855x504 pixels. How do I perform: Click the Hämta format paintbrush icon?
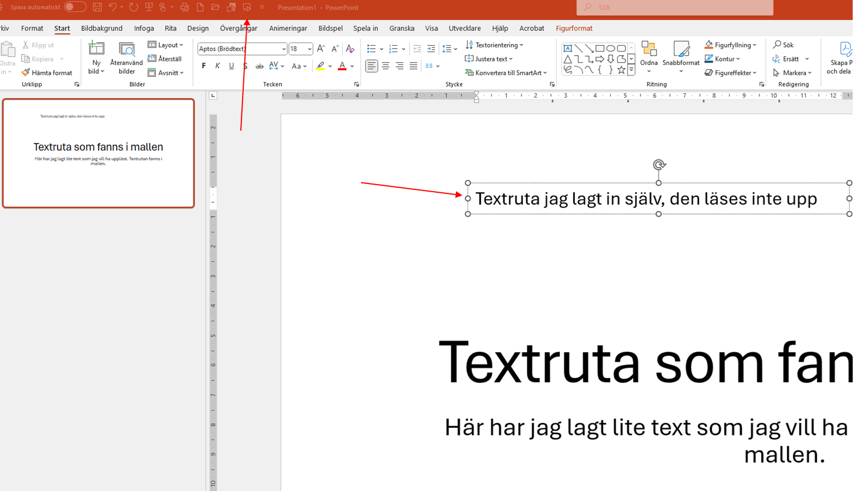point(26,73)
